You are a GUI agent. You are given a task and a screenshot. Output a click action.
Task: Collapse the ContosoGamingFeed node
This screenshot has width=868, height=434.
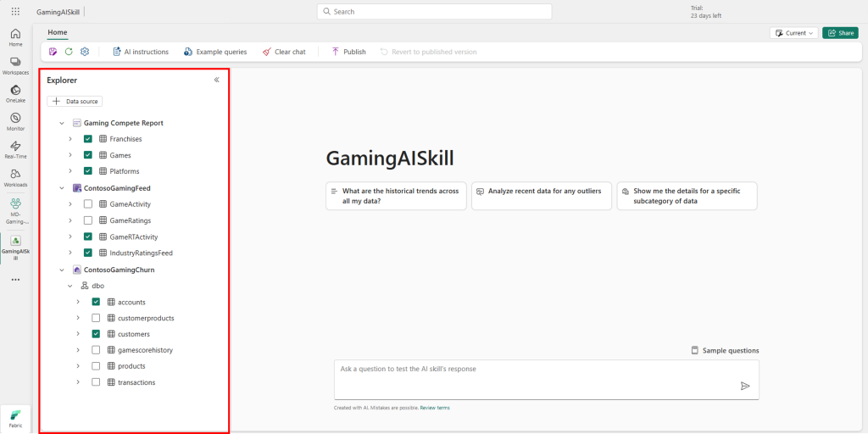coord(62,188)
